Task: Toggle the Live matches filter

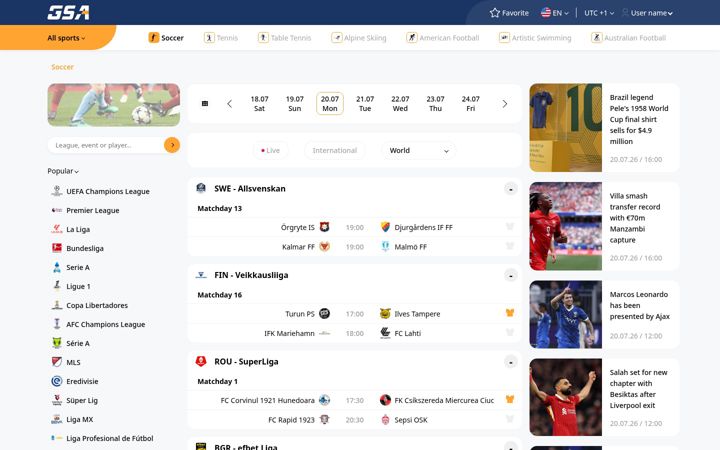Action: [x=270, y=150]
